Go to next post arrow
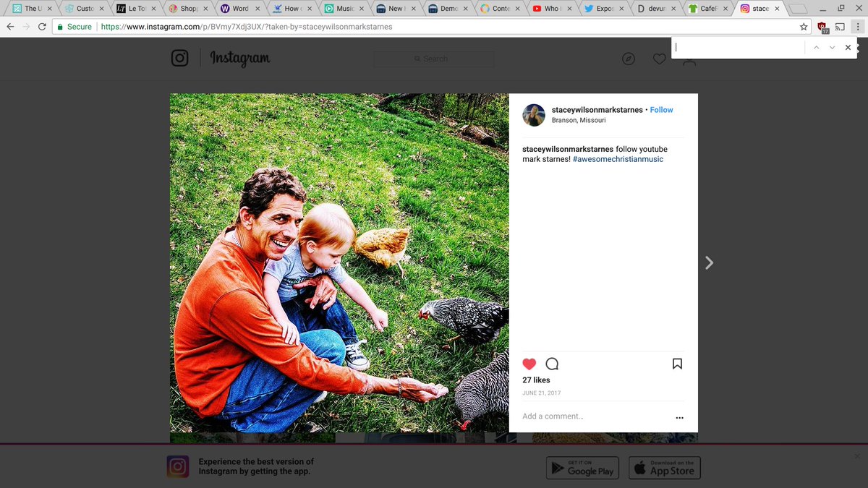Viewport: 868px width, 488px height. [x=709, y=263]
